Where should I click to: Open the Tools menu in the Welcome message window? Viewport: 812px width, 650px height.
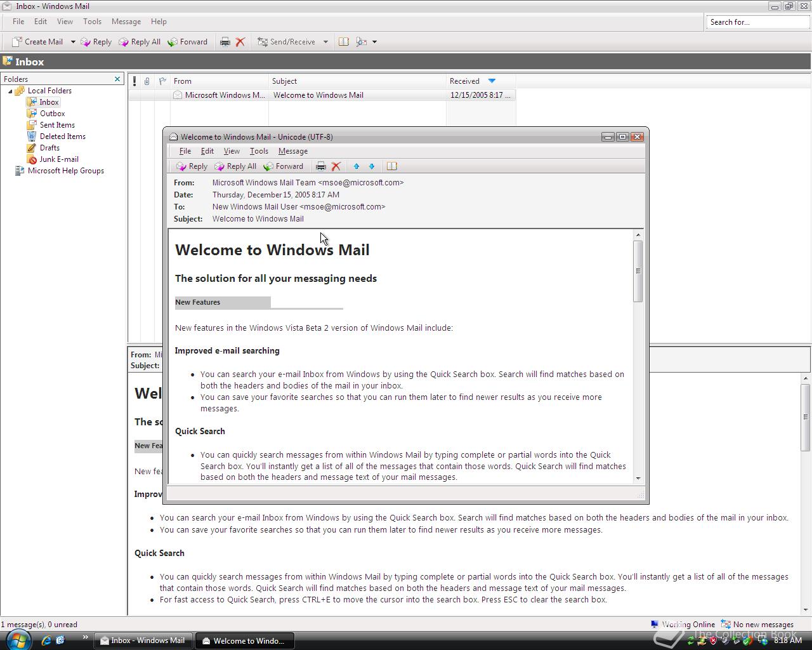pos(259,151)
